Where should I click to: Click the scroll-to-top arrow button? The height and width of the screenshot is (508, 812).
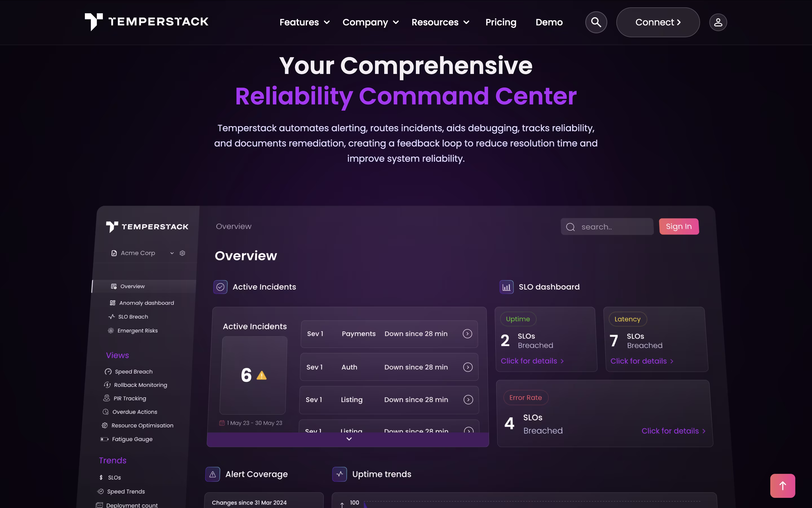click(x=782, y=485)
